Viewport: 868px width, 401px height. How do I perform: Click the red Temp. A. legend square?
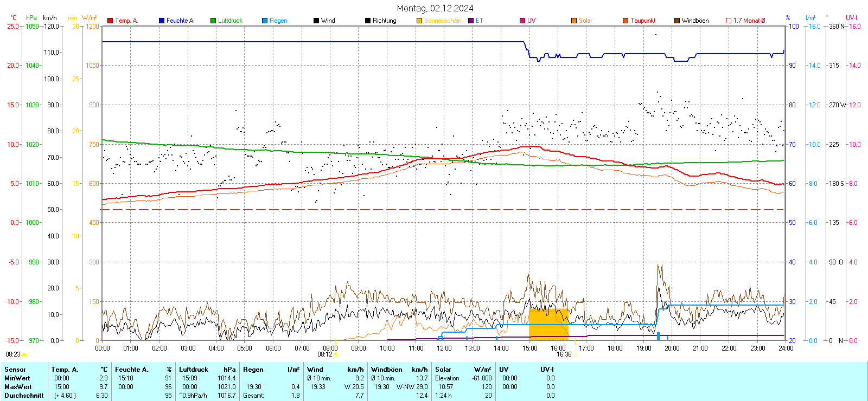[110, 21]
